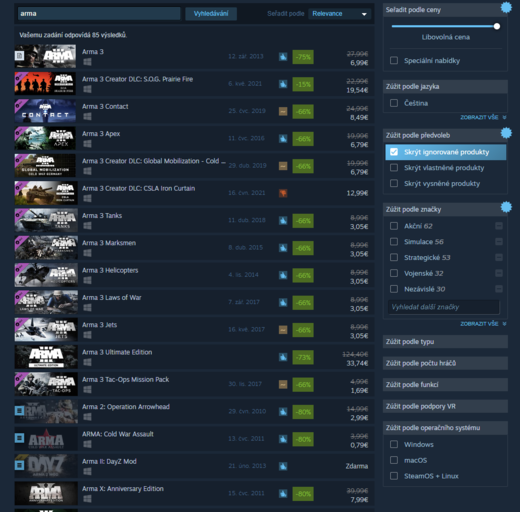The image size is (520, 512).
Task: Expand Zúžit podle počtu hráčů section
Action: point(445,363)
